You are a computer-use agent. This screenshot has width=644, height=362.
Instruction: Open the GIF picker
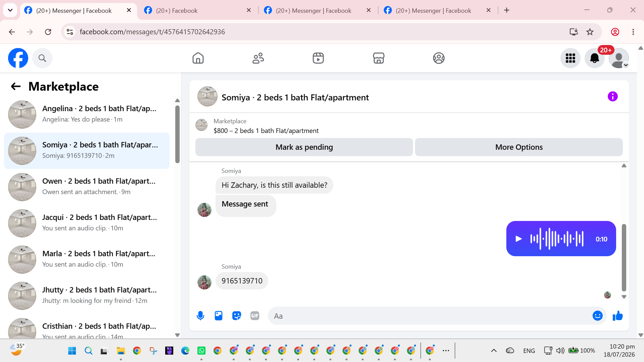(255, 316)
